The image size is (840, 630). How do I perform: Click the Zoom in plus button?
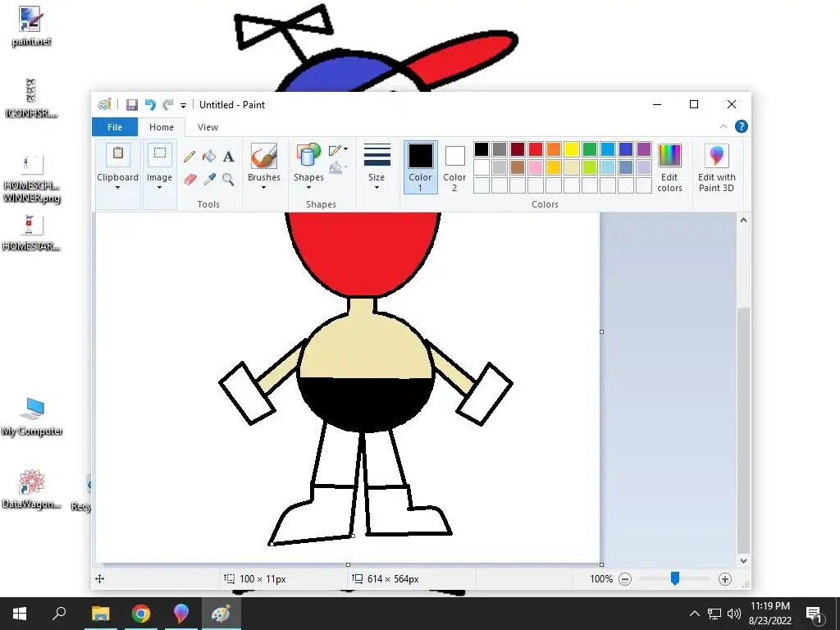point(725,579)
